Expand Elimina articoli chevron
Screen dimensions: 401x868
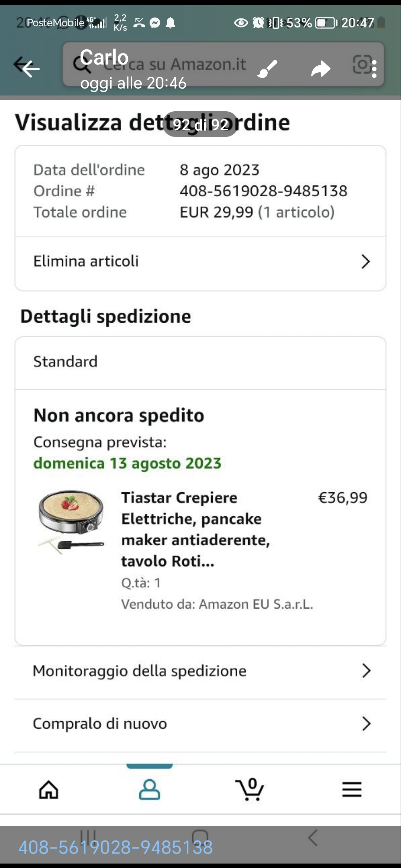365,262
